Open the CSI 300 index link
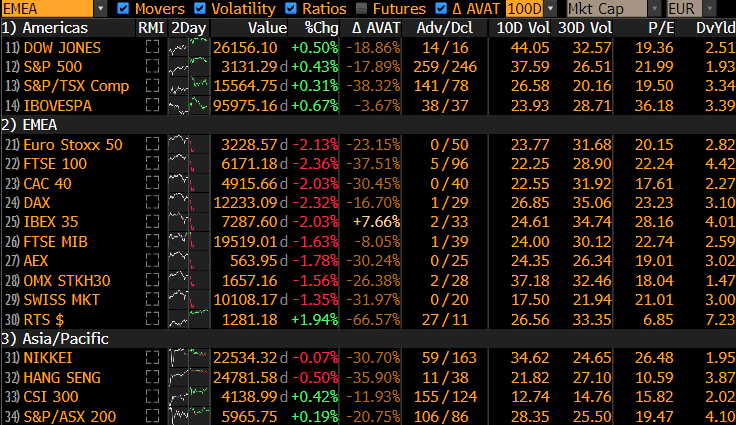 [51, 397]
